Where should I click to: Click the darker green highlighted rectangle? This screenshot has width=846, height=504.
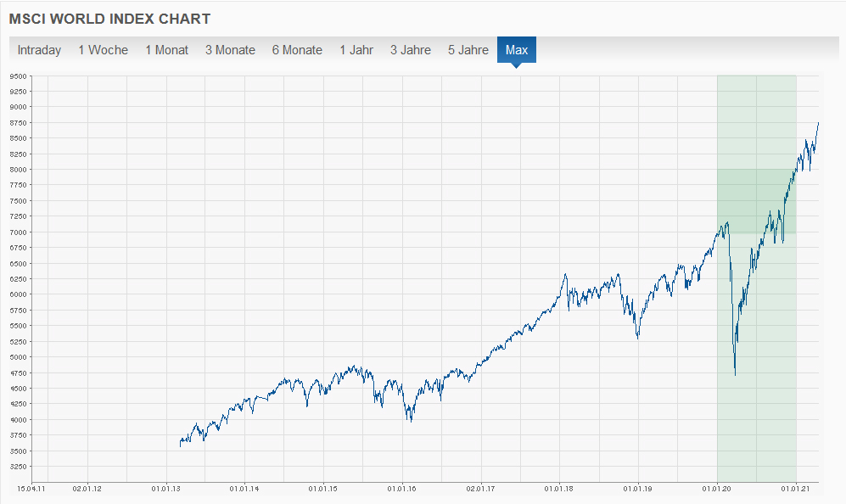[756, 201]
